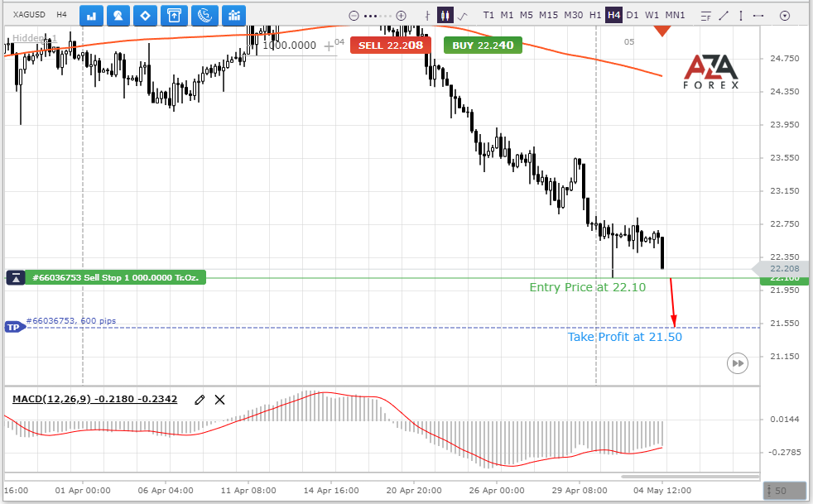813x504 pixels.
Task: Open the Fibonacci levels drawing tool
Action: tap(705, 16)
